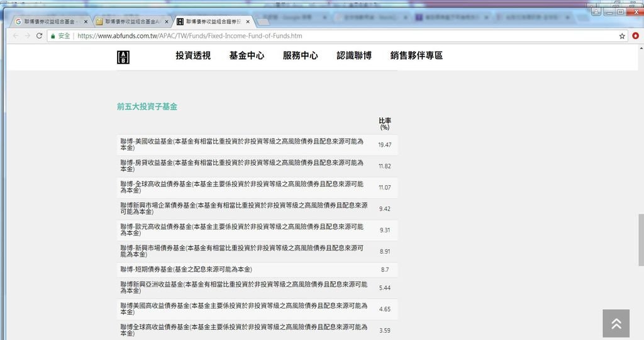This screenshot has width=644, height=340.
Task: Click the scroll-to-top double chevron button
Action: (x=616, y=324)
